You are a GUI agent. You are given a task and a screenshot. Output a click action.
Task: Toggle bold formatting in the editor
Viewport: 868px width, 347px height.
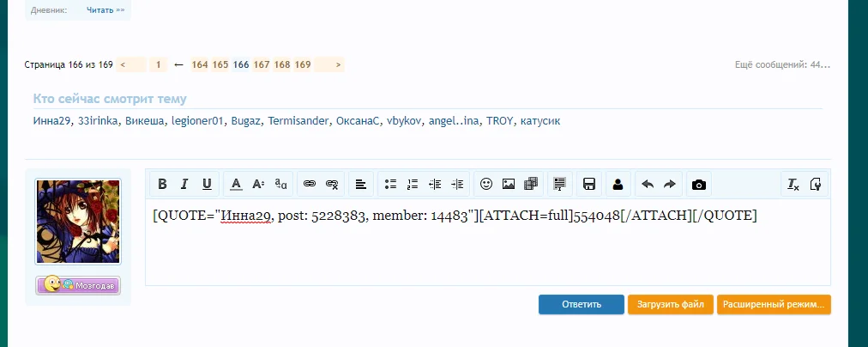coord(162,184)
